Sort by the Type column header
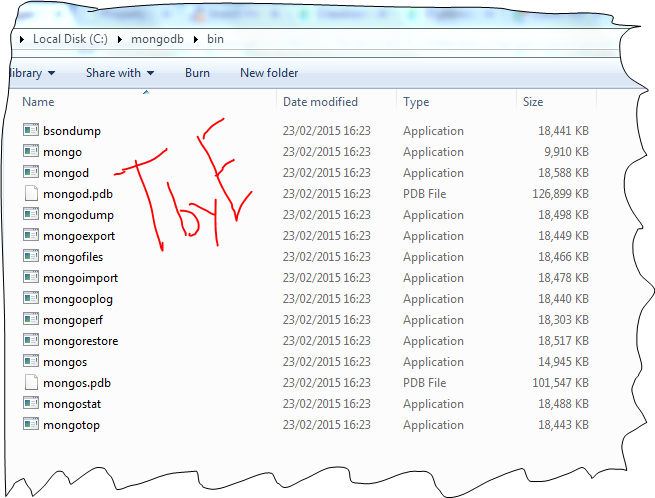Image resolution: width=655 pixels, height=498 pixels. pyautogui.click(x=416, y=102)
